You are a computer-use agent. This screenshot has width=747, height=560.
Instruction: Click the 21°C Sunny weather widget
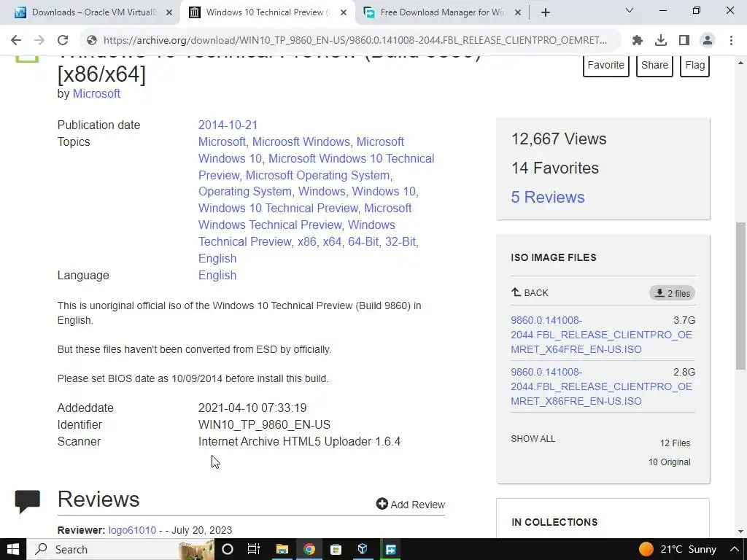click(678, 549)
